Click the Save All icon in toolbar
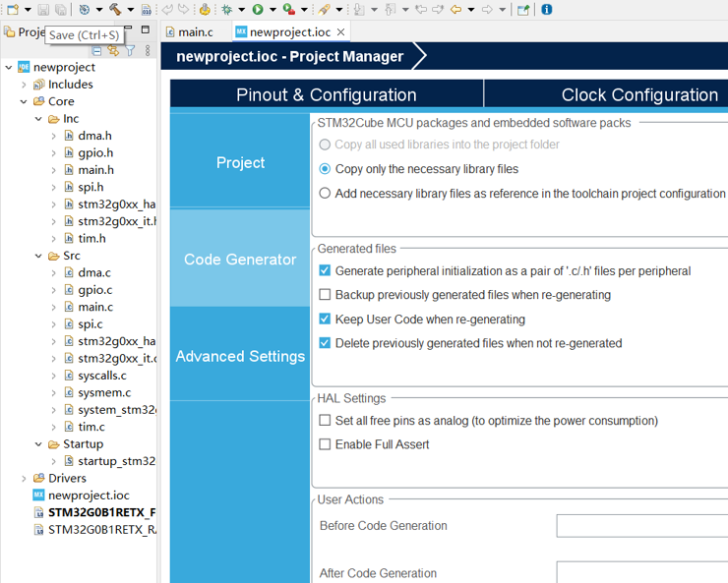Image resolution: width=728 pixels, height=583 pixels. [x=60, y=9]
